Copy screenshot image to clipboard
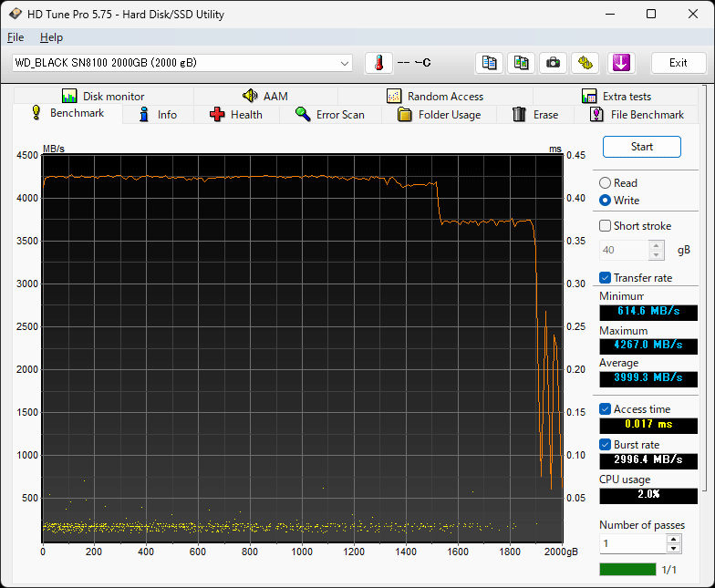This screenshot has height=588, width=715. click(521, 63)
